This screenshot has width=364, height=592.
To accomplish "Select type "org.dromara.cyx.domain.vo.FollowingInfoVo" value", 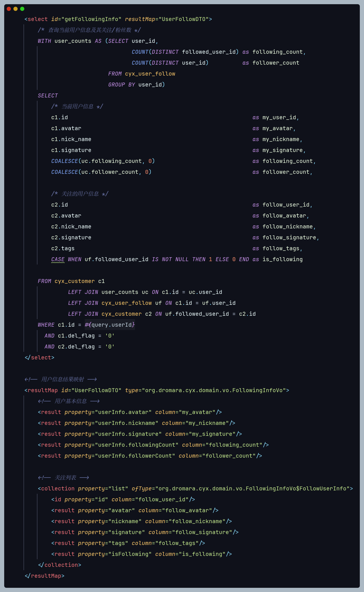I will pos(214,390).
